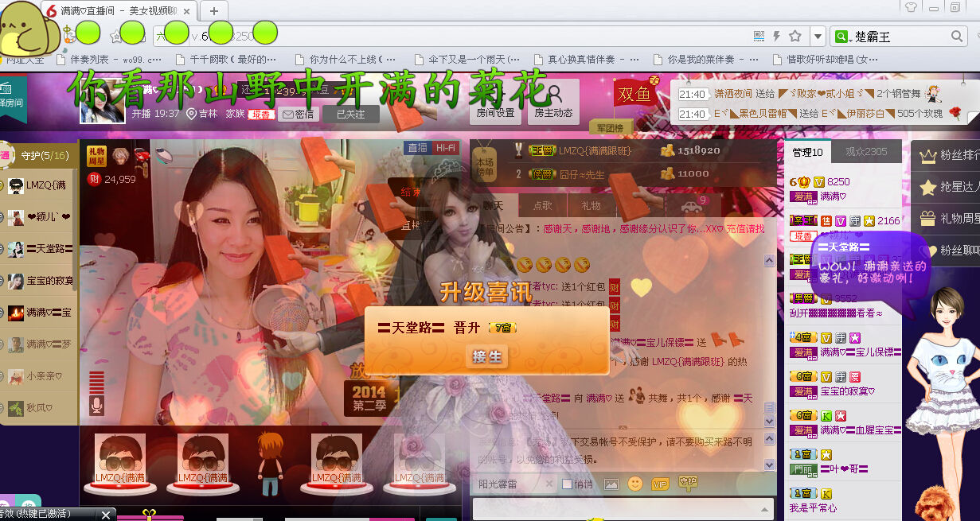Click the 财 24,959 wealth counter
Image resolution: width=980 pixels, height=521 pixels.
[111, 179]
